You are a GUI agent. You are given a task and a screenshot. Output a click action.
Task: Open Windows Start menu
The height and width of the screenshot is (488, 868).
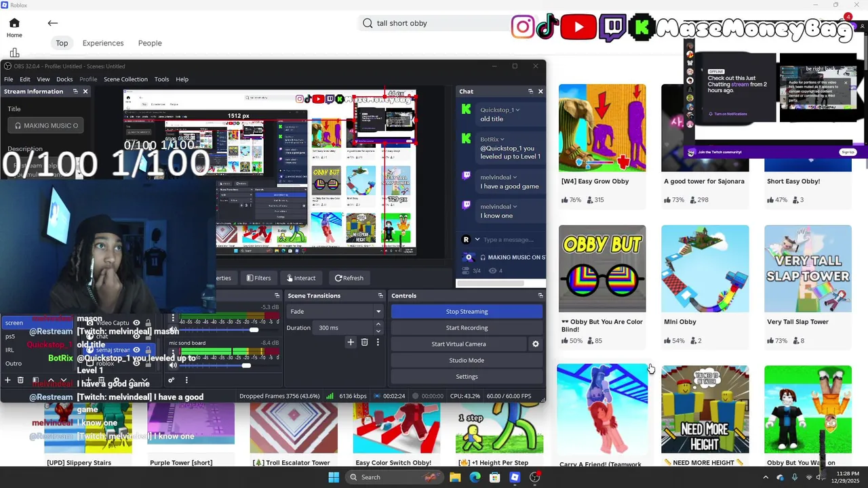[x=334, y=477]
